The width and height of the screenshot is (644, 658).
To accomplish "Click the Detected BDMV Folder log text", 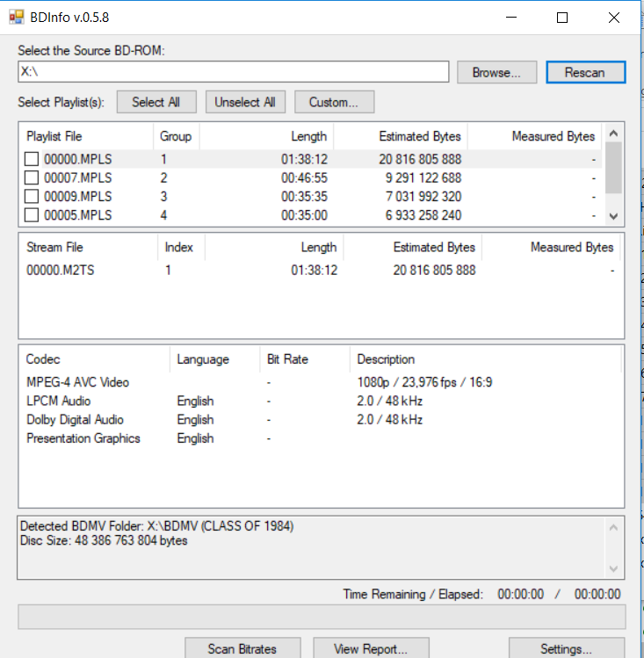I will [157, 526].
